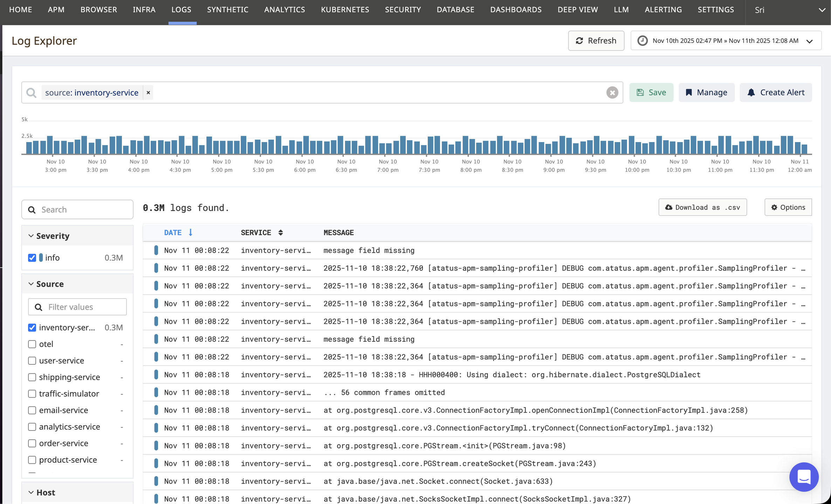This screenshot has height=504, width=831.
Task: Open the Socket.connect(Socket.java:633) log row
Action: (x=477, y=481)
